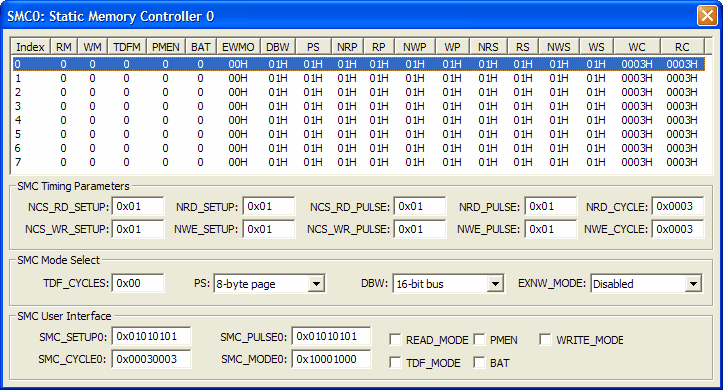Click the WP column header
This screenshot has height=390, width=723.
point(452,47)
